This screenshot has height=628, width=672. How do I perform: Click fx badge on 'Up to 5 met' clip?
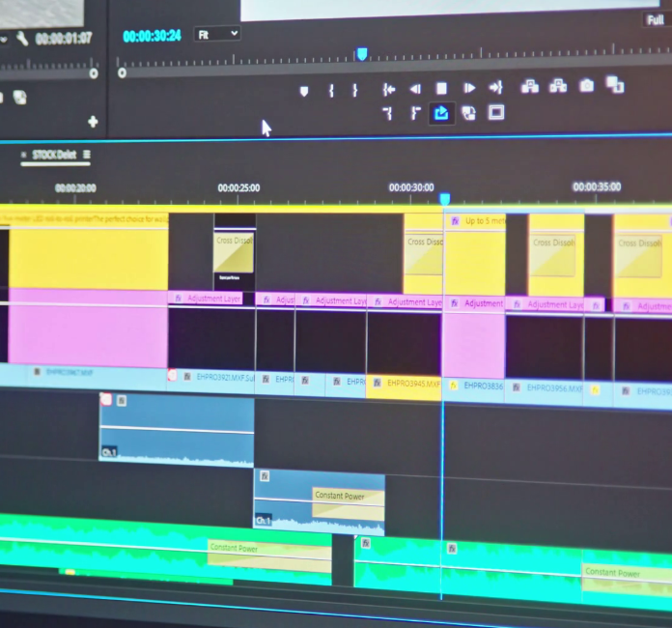point(455,221)
